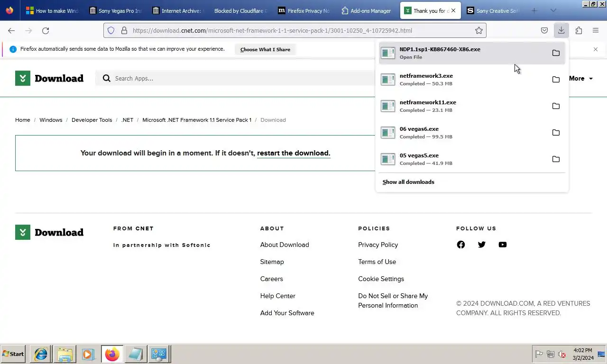Open the Extensions puzzle icon
This screenshot has width=607, height=364.
(x=579, y=30)
